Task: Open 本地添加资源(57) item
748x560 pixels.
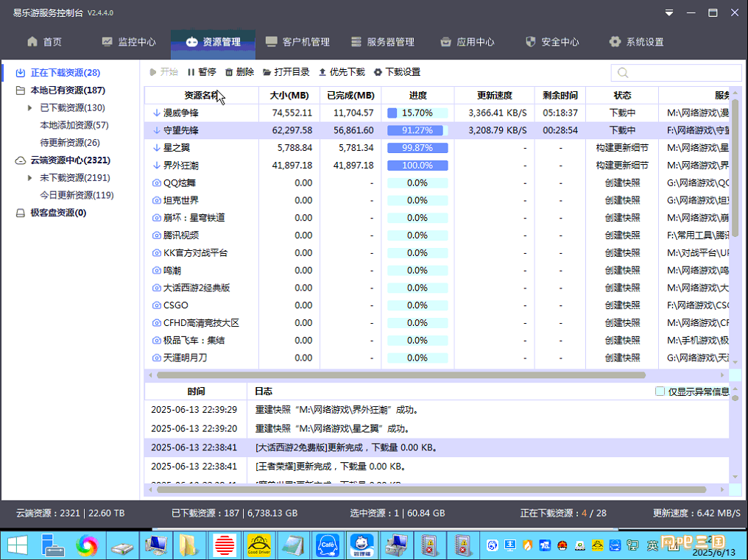Action: point(74,125)
